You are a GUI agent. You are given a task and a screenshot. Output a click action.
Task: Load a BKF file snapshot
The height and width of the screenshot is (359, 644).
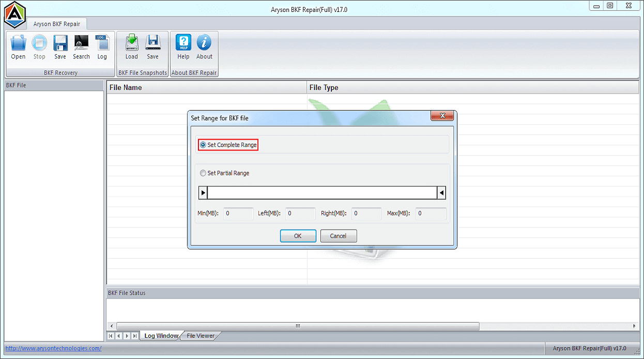coord(132,47)
